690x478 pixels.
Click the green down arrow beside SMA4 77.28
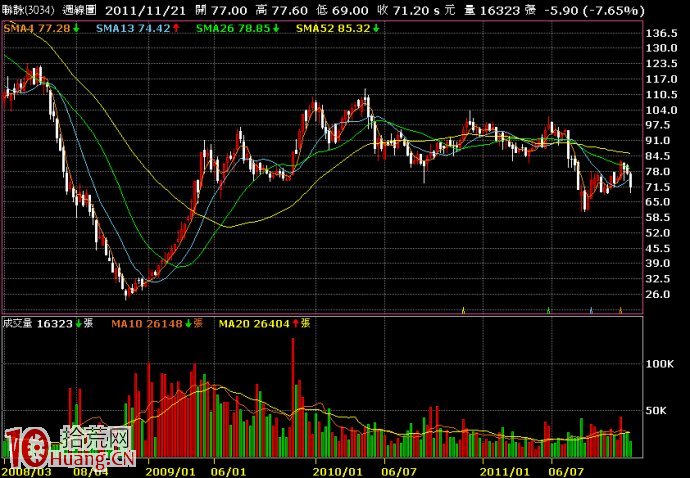[x=77, y=29]
